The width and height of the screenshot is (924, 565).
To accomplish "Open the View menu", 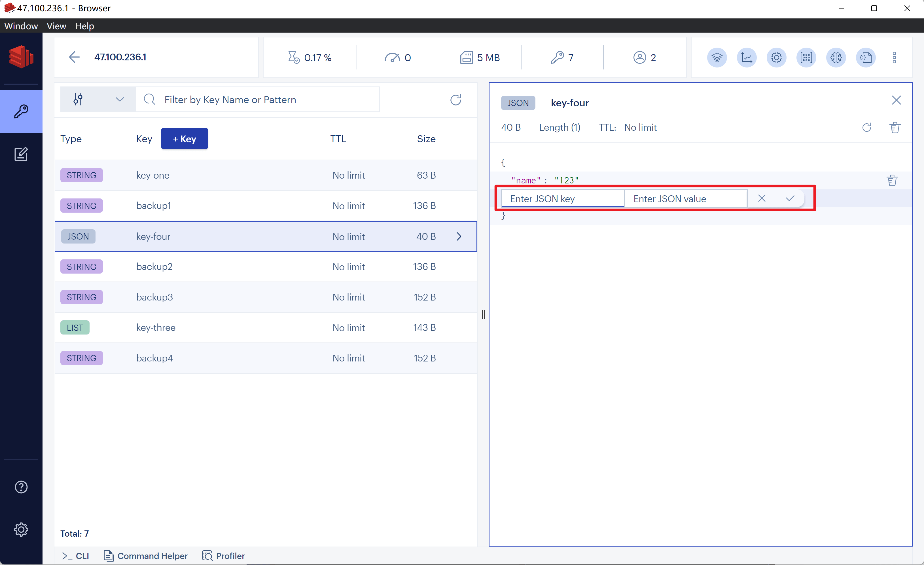I will (x=56, y=26).
